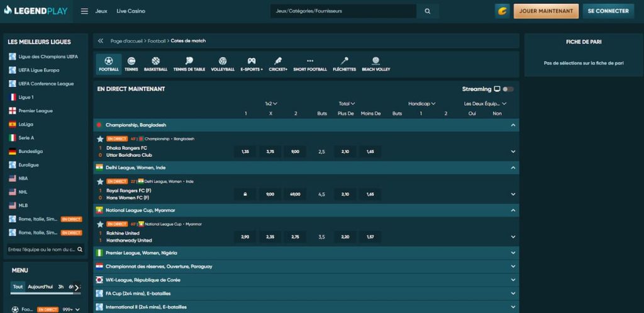This screenshot has height=313, width=644.
Task: Collapse National League Cup, Myanmar section
Action: click(513, 210)
